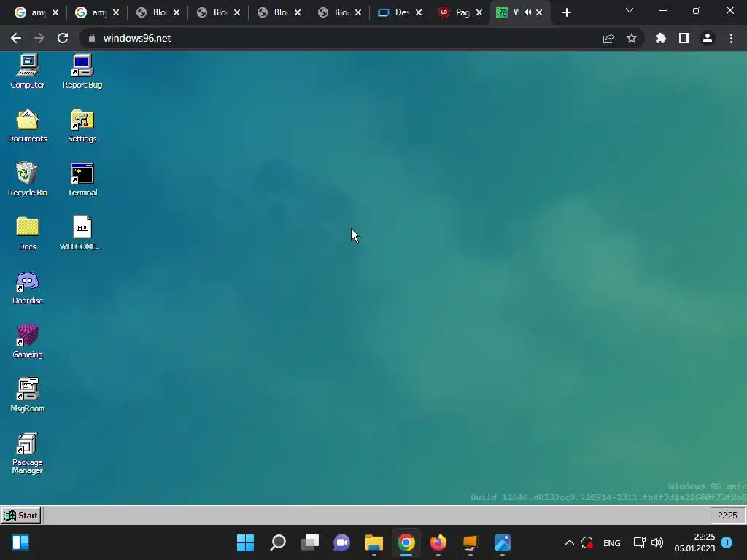Open the Package Manager shortcut
747x560 pixels.
27,454
